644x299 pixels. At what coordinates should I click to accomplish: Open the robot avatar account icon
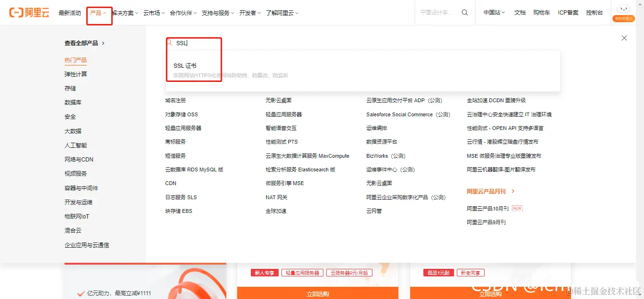click(x=624, y=13)
